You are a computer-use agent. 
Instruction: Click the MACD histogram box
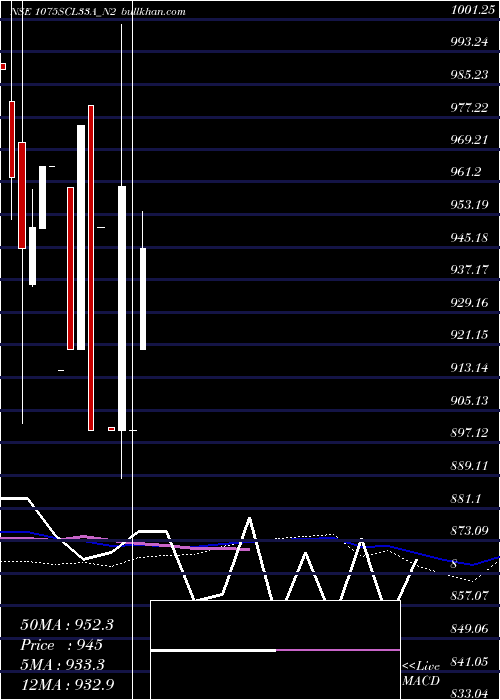click(x=275, y=650)
